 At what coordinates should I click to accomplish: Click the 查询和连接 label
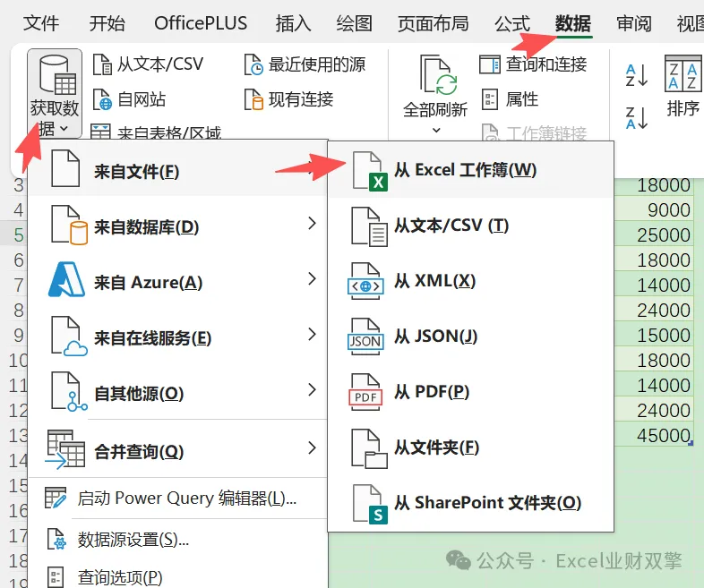(546, 64)
